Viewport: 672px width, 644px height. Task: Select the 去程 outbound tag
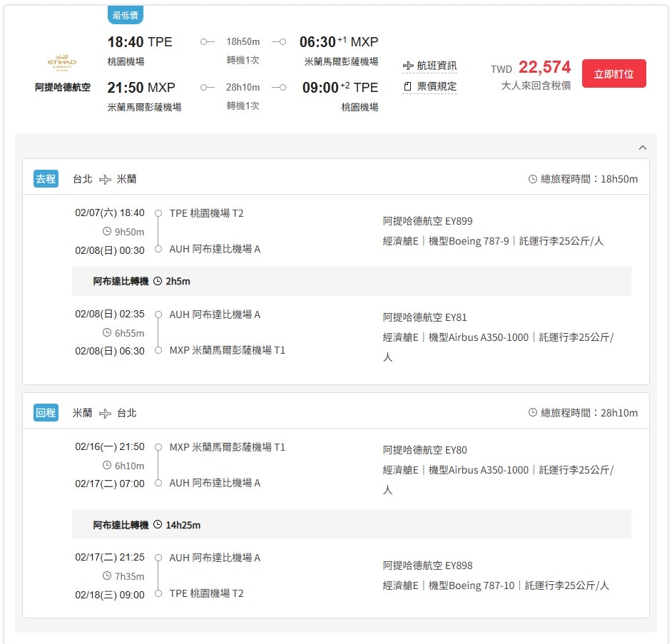coord(46,179)
